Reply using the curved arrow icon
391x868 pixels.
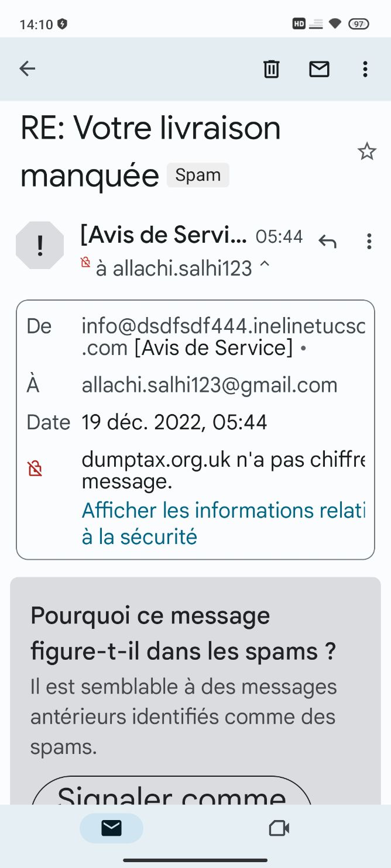coord(327,241)
